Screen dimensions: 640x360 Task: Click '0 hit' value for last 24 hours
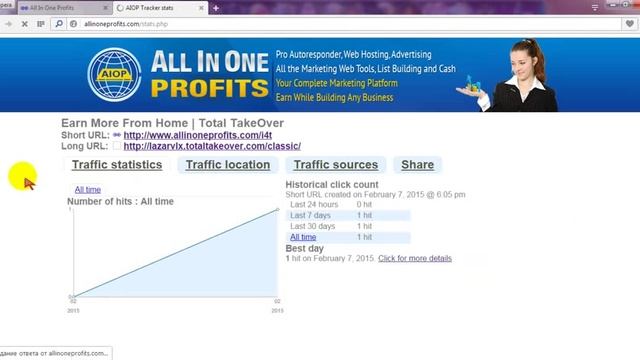click(364, 204)
